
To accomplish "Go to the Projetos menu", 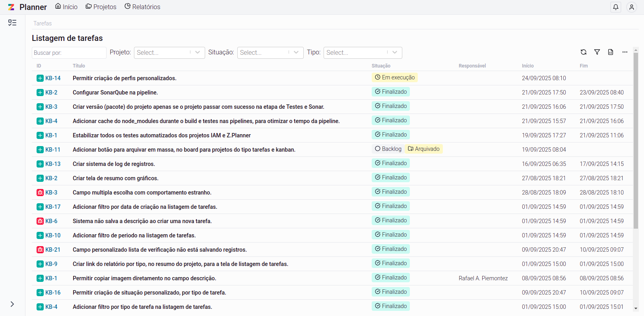I will pos(101,7).
